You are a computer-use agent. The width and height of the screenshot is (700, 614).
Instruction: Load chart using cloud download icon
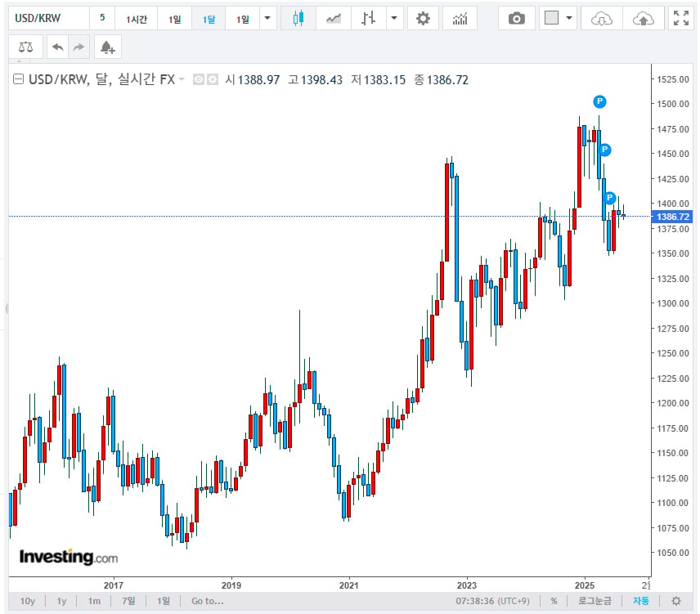pyautogui.click(x=601, y=18)
